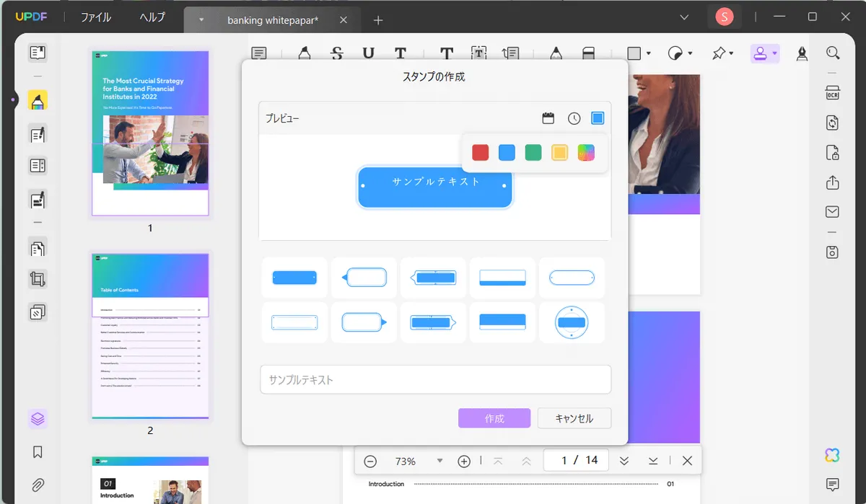Open the share file icon
Image resolution: width=866 pixels, height=504 pixels.
coord(833,182)
